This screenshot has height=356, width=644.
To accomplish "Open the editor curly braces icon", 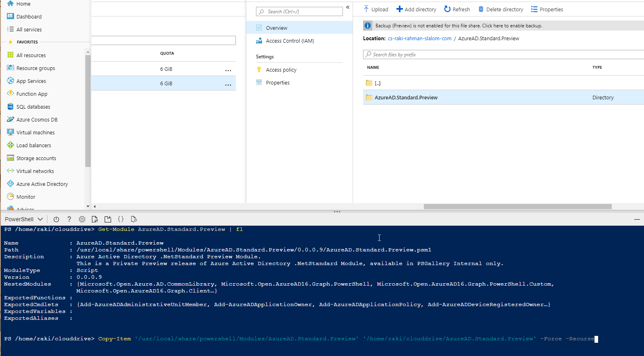I will (121, 219).
